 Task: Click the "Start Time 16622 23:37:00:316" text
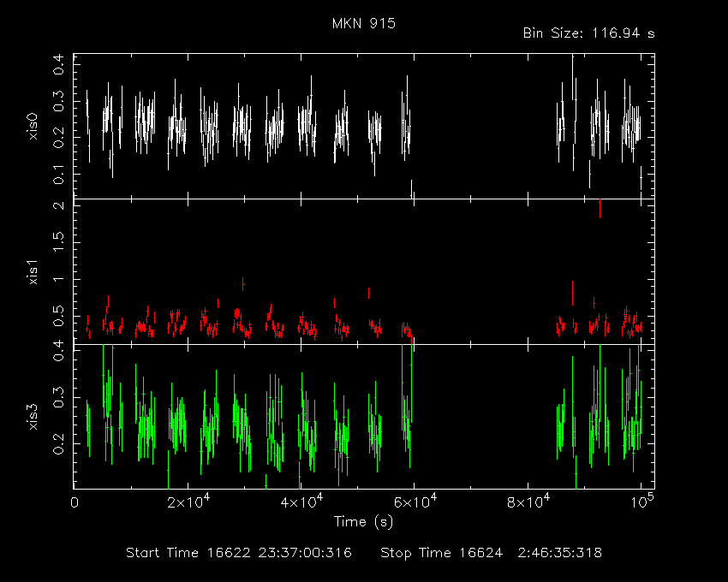click(239, 553)
